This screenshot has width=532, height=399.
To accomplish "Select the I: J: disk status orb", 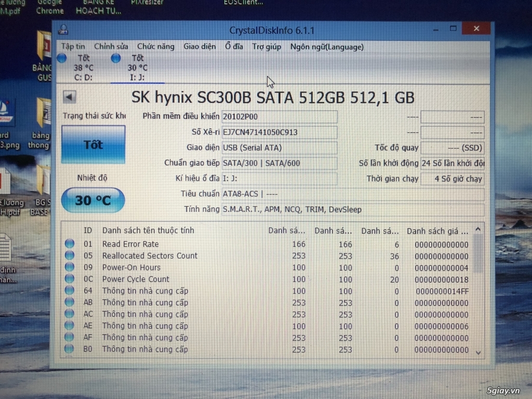I will [116, 58].
